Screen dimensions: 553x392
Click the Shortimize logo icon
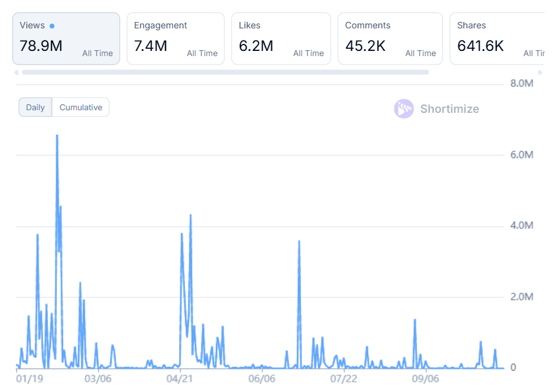(x=404, y=109)
